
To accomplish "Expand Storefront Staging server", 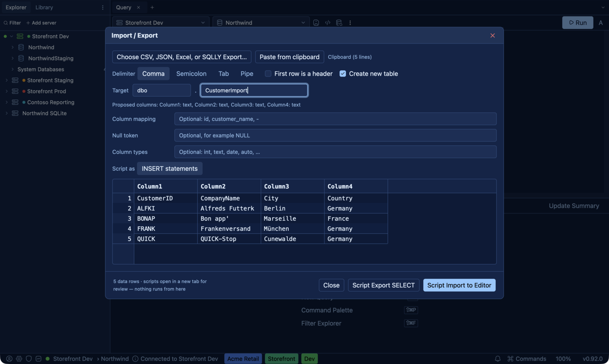I will [7, 80].
